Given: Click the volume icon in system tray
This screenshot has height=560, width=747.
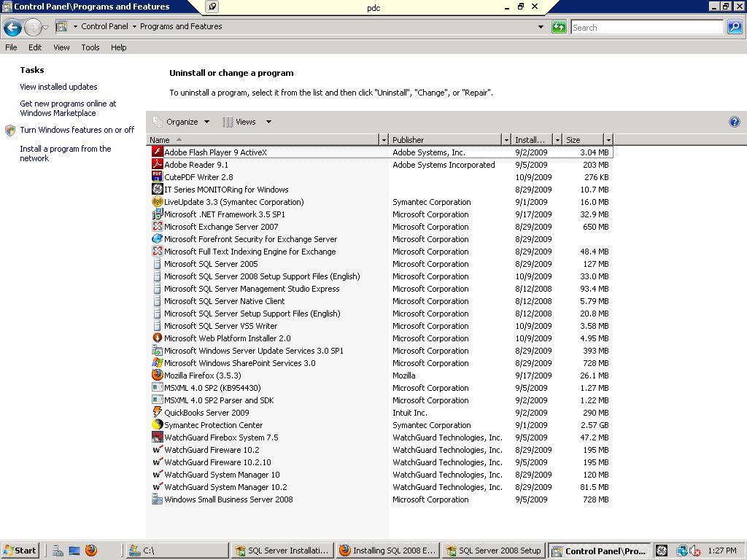Looking at the screenshot, I should point(694,551).
